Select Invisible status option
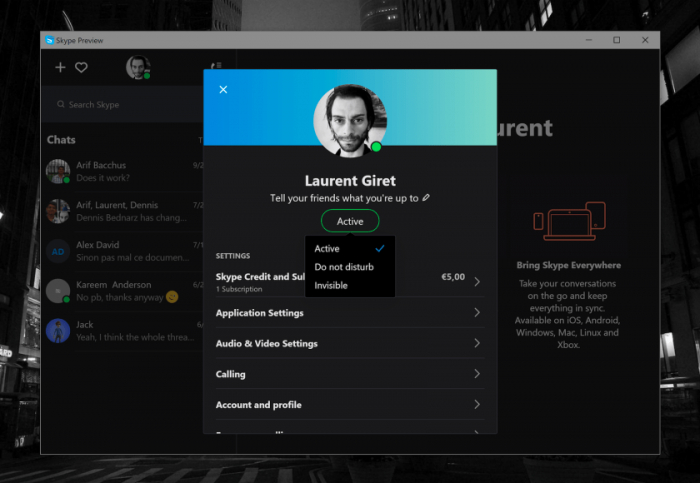700x483 pixels. click(350, 285)
